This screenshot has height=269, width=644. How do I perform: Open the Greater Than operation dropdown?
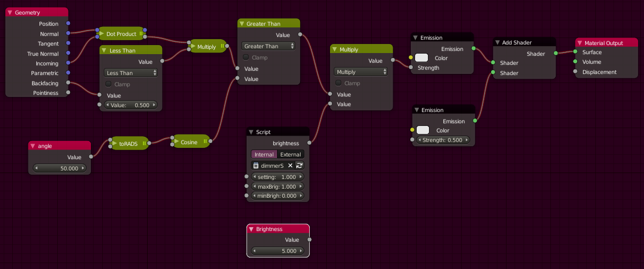click(x=269, y=46)
